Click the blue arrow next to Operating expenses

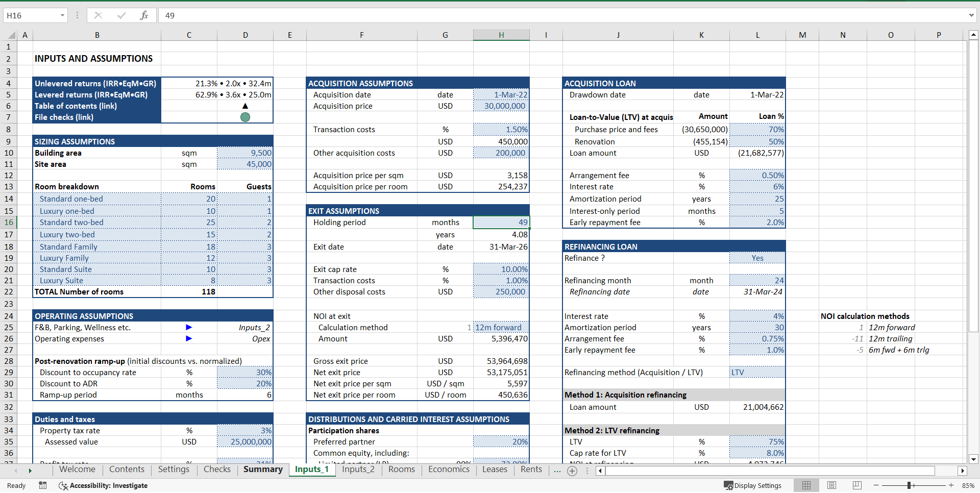coord(189,338)
